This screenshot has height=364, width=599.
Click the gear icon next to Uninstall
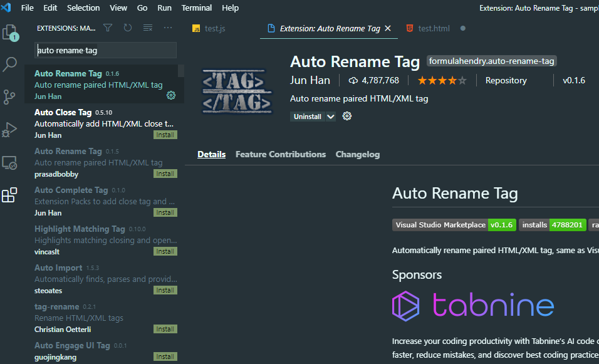click(x=347, y=116)
